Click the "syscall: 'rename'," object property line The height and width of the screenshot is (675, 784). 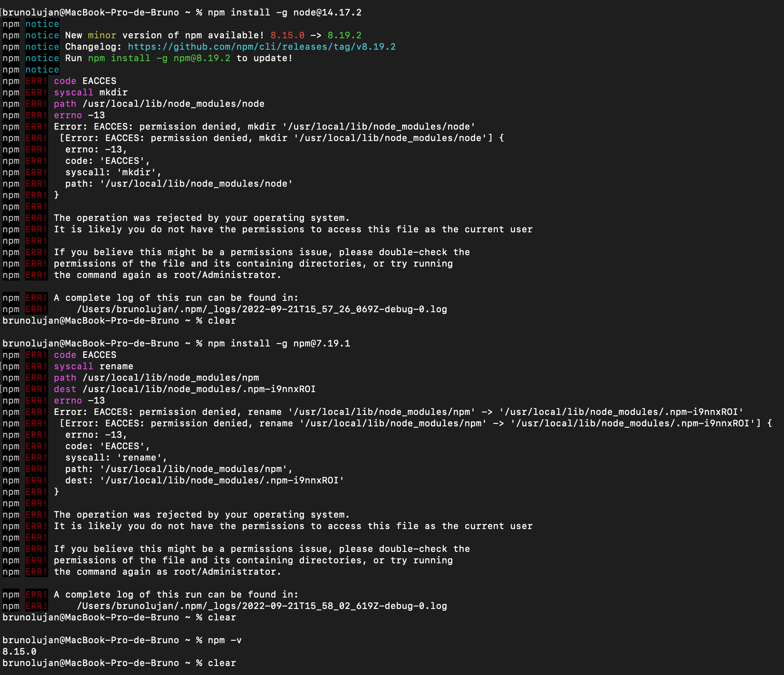[x=116, y=458]
